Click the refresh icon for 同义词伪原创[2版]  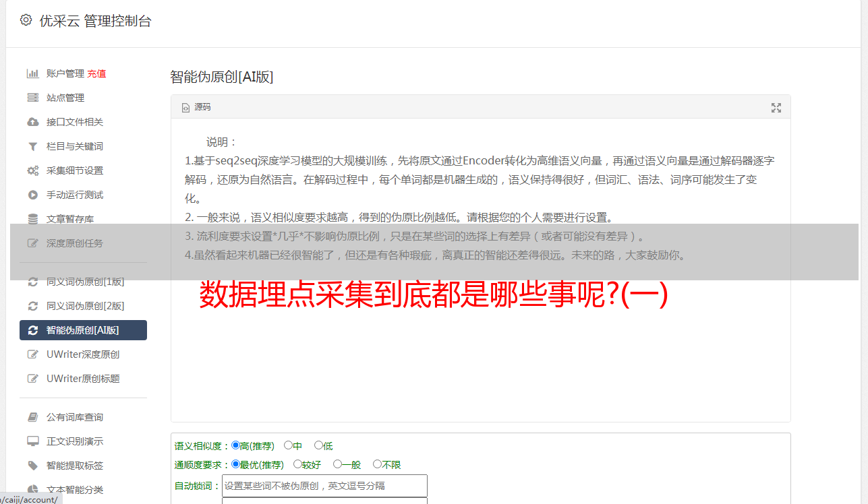tap(32, 306)
